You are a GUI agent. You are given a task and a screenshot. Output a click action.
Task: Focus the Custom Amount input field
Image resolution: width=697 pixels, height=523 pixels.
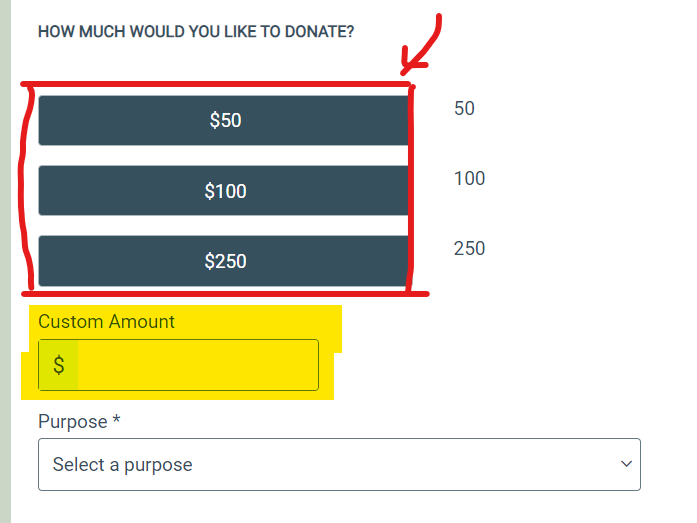tap(196, 366)
